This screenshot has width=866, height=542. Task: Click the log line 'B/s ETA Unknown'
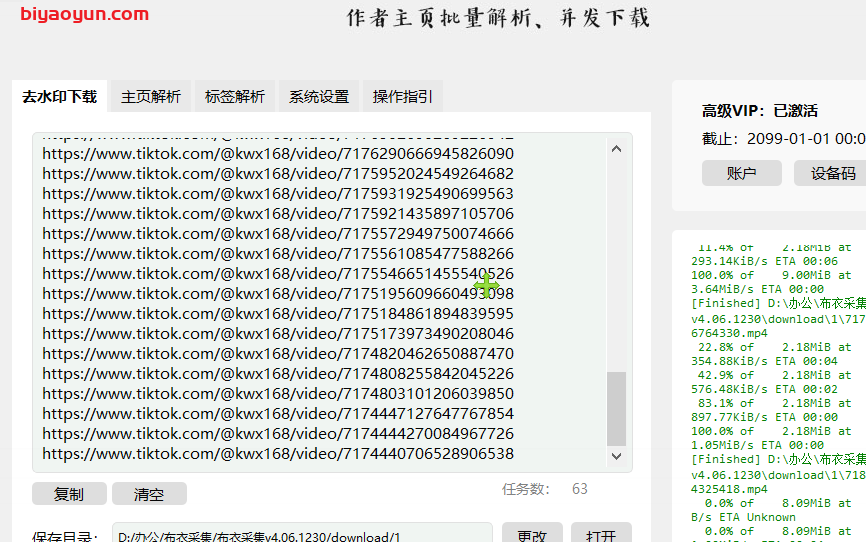pos(743,517)
